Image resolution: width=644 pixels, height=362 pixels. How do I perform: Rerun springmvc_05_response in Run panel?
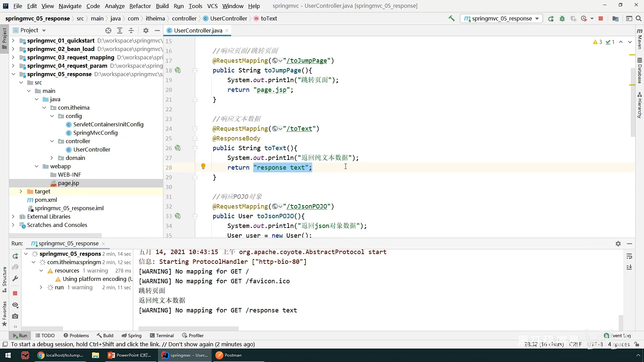15,256
